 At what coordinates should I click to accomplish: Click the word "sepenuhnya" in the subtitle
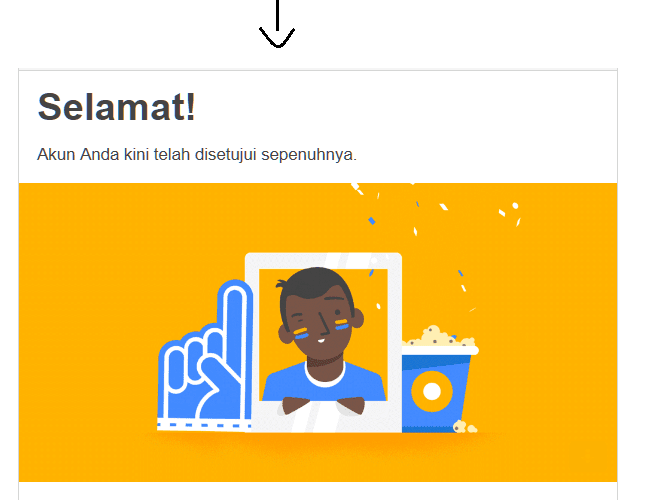(x=309, y=155)
